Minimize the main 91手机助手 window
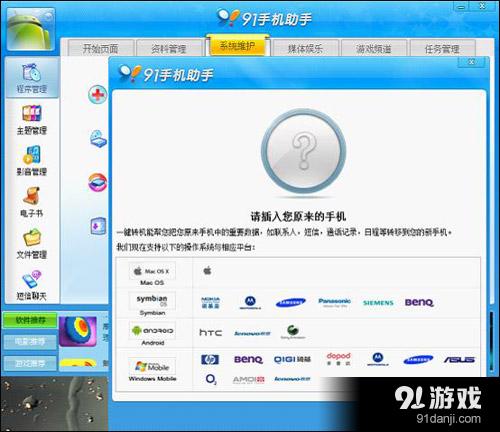Viewport: 500px width, 432px height. [x=462, y=7]
